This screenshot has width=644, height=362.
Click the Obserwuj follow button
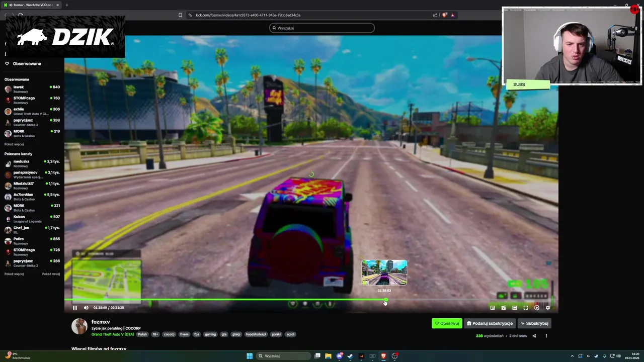pos(447,323)
